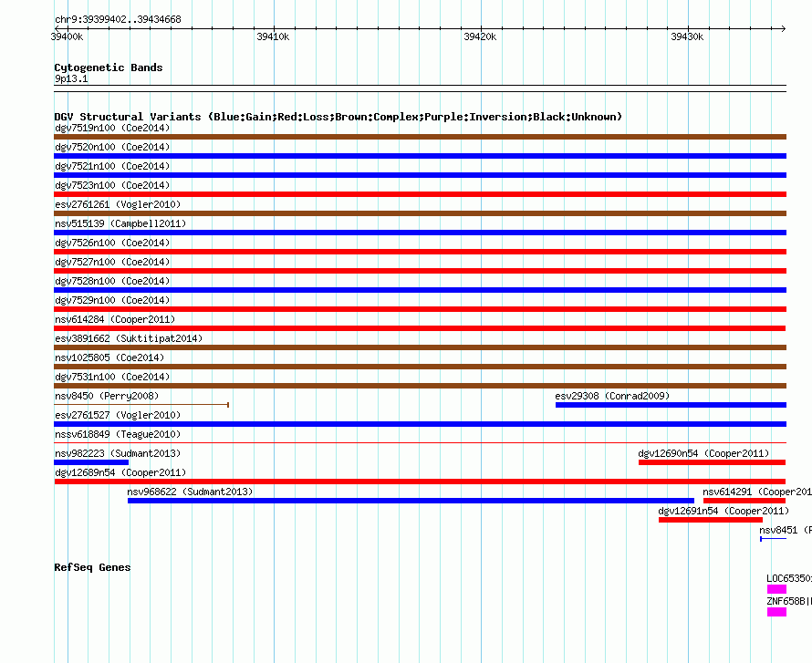This screenshot has height=663, width=812.
Task: Select the blue bar under esv2761527
Action: [x=420, y=424]
